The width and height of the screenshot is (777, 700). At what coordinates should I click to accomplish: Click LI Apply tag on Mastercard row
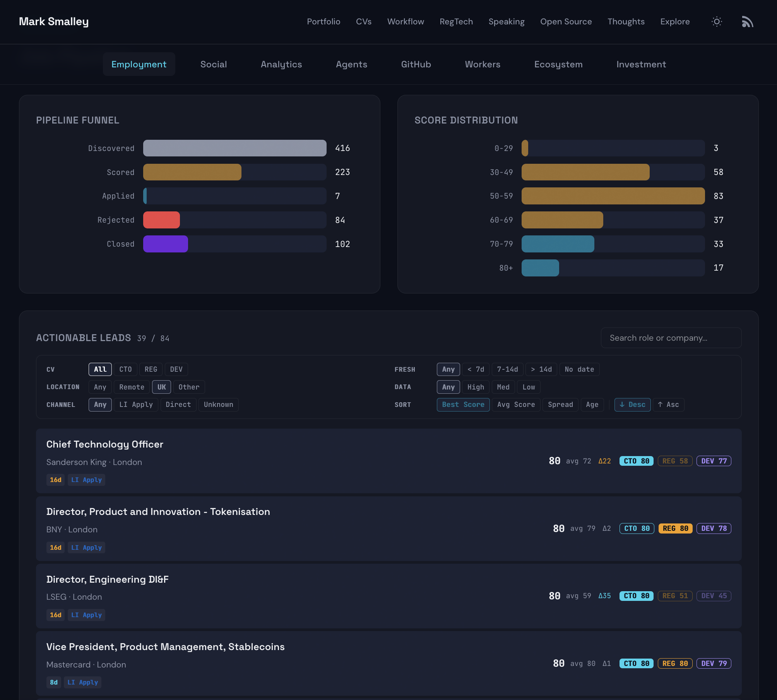[x=83, y=682]
